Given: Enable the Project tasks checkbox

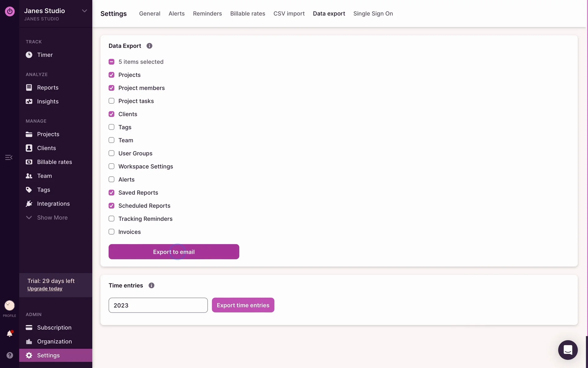Looking at the screenshot, I should click(x=111, y=101).
